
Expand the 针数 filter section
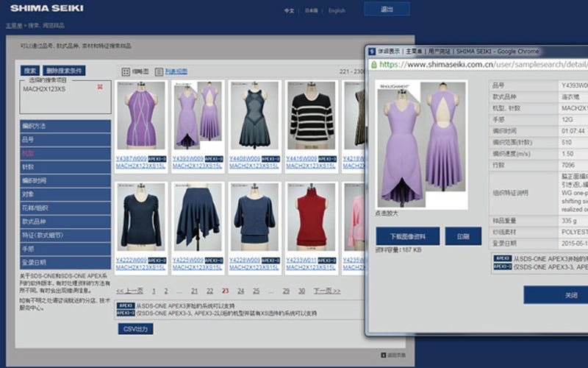click(65, 167)
